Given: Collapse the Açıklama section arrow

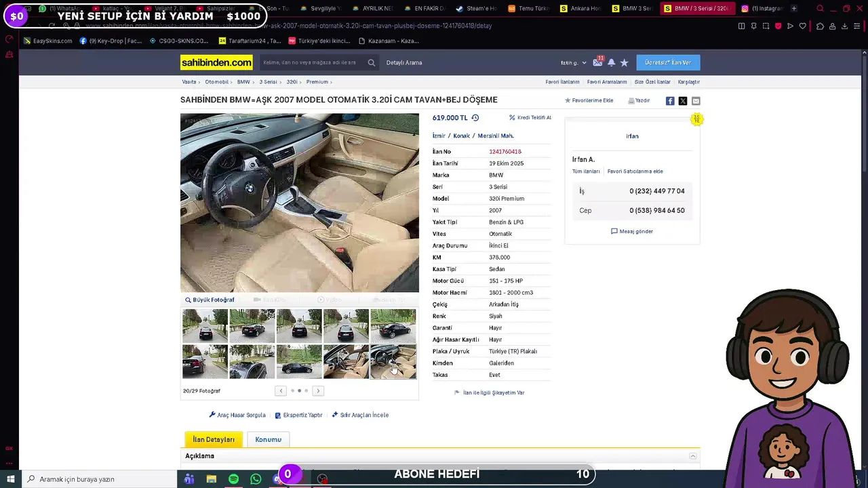Looking at the screenshot, I should [x=692, y=456].
